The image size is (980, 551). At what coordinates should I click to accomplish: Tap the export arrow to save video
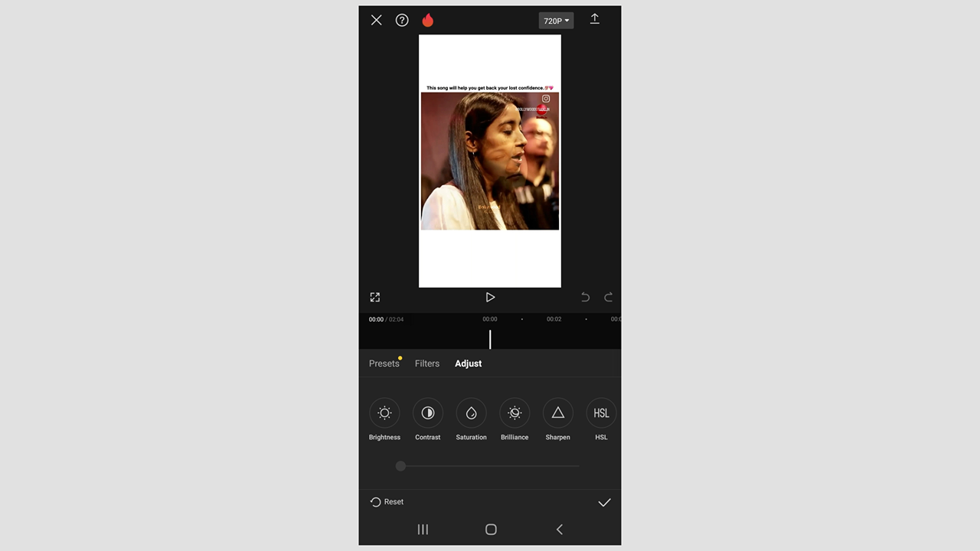pos(595,20)
